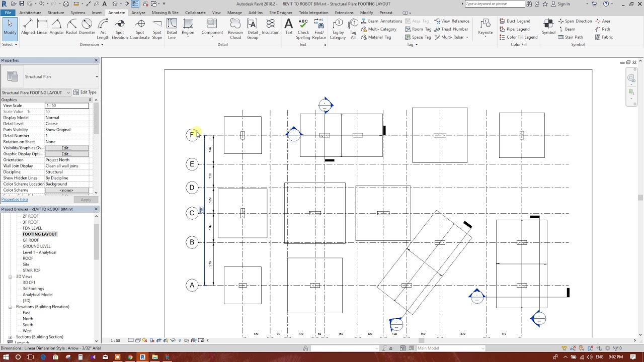
Task: Activate the Tag by Category tool
Action: pyautogui.click(x=338, y=28)
